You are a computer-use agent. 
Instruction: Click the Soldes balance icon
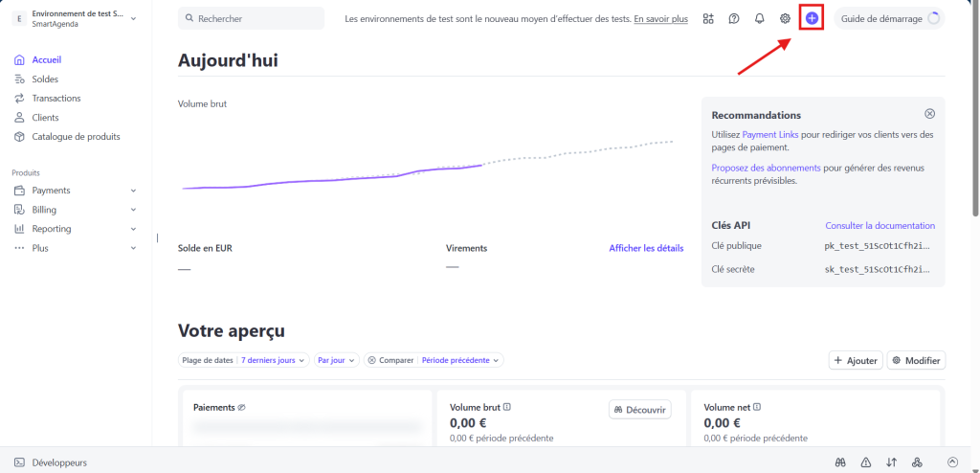(x=19, y=79)
